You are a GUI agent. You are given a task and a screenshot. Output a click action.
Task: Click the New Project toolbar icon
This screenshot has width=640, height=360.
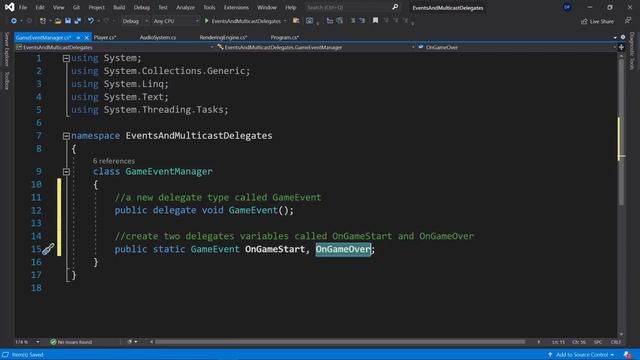tap(42, 21)
